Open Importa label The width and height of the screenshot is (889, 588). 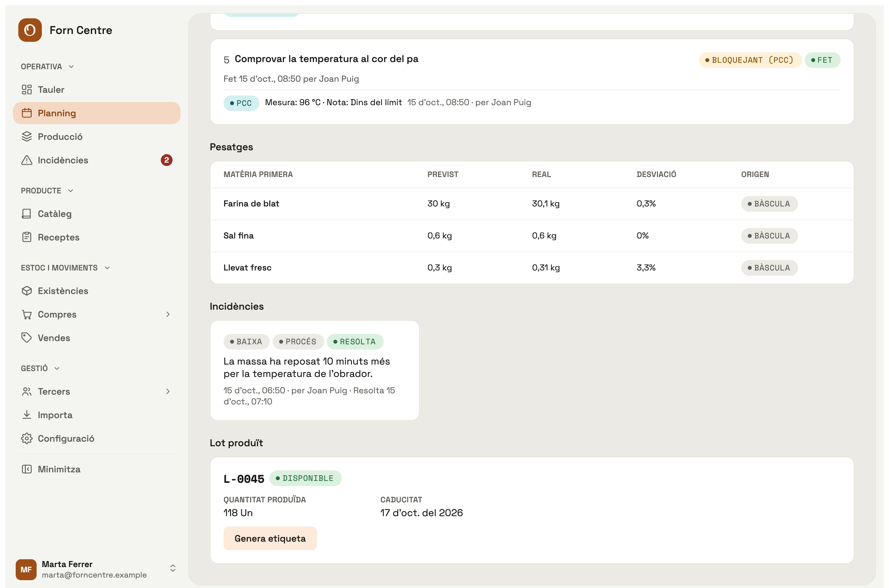coord(55,415)
